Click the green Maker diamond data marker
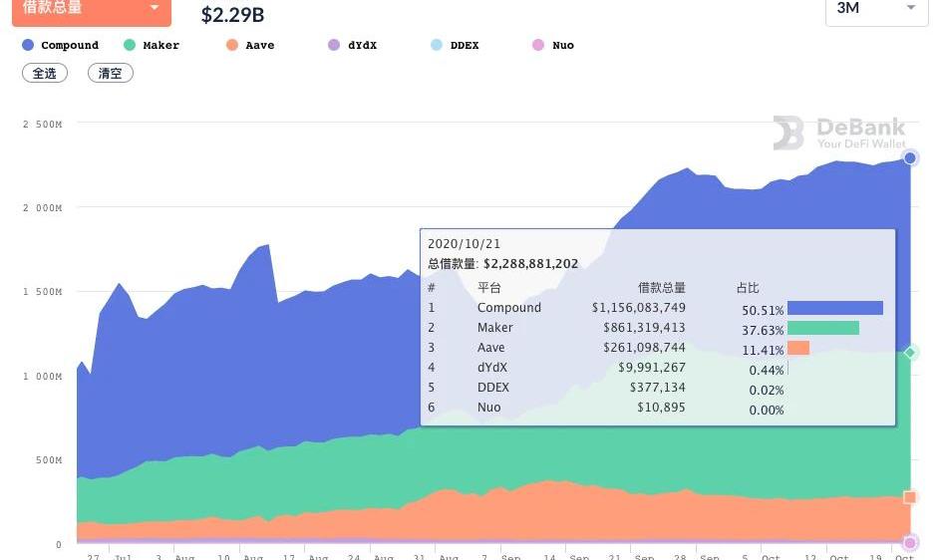This screenshot has width=940, height=560. point(910,353)
